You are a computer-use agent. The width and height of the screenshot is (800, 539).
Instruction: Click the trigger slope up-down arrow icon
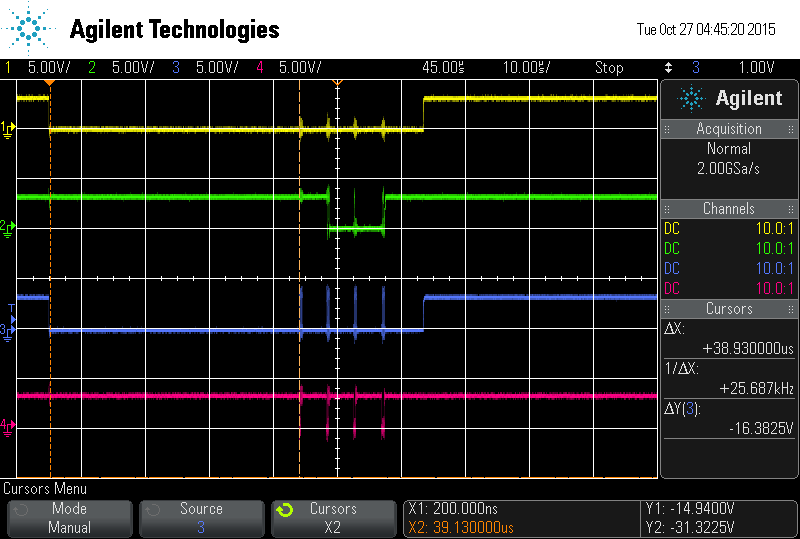pos(668,67)
